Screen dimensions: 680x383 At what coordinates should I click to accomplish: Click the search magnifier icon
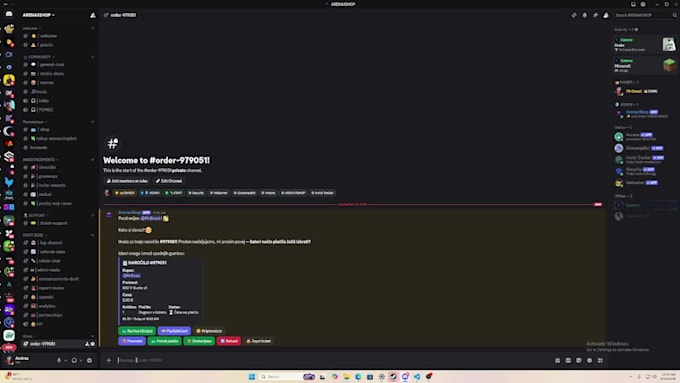pos(674,15)
